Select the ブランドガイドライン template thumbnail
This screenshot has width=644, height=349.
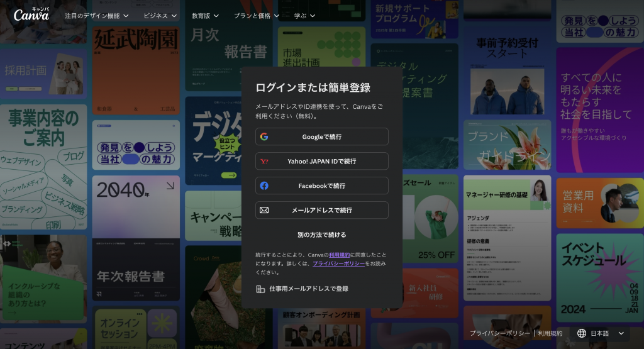tap(508, 145)
